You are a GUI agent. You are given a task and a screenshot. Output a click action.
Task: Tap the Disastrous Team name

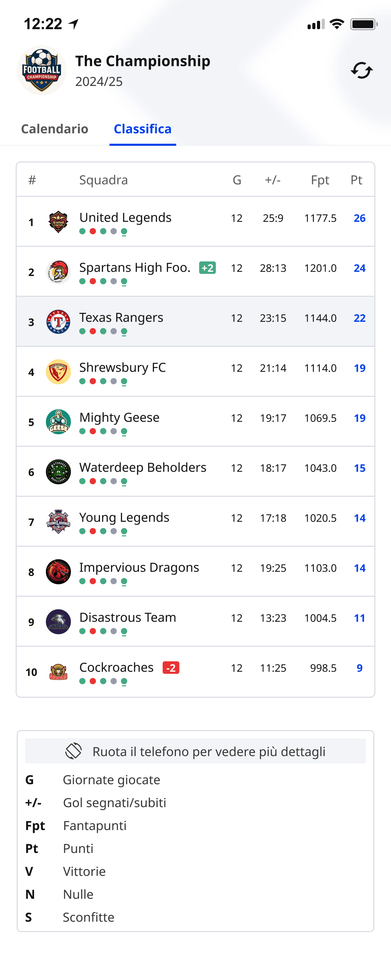click(x=128, y=617)
